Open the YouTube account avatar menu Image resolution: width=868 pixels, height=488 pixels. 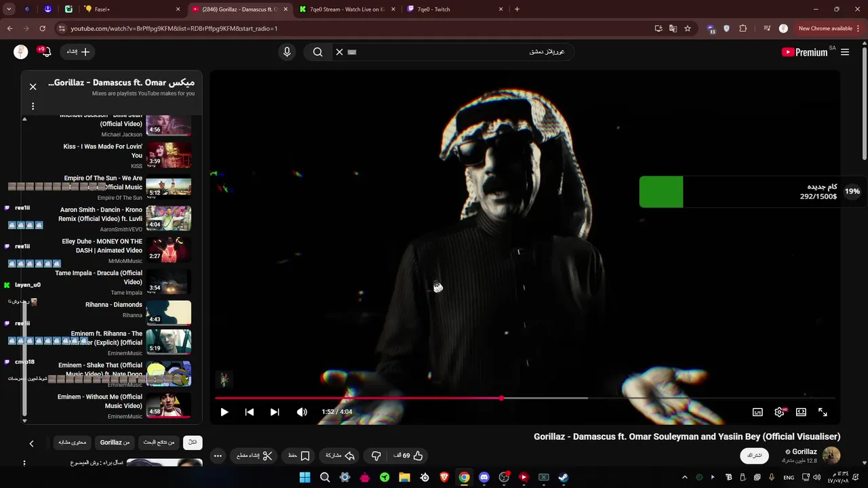tap(21, 52)
